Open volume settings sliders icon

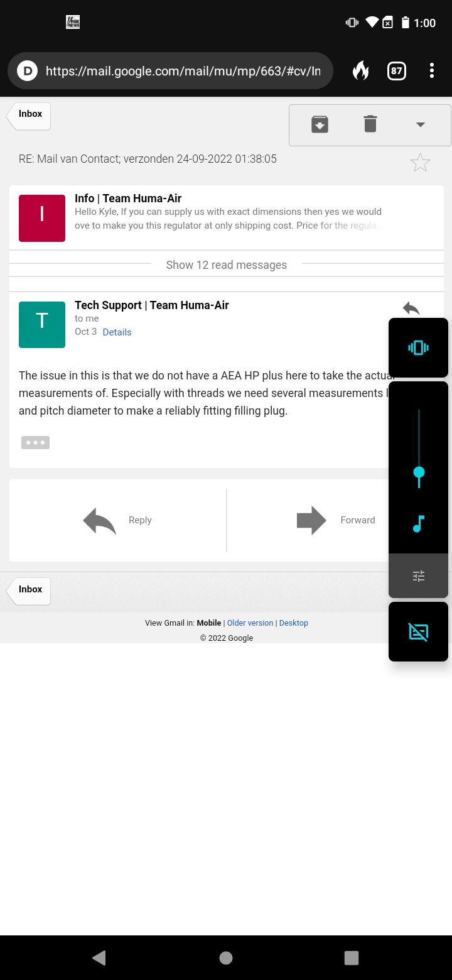coord(419,575)
